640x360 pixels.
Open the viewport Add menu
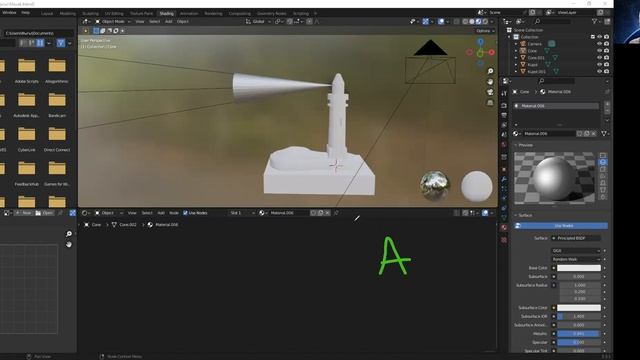(x=168, y=21)
